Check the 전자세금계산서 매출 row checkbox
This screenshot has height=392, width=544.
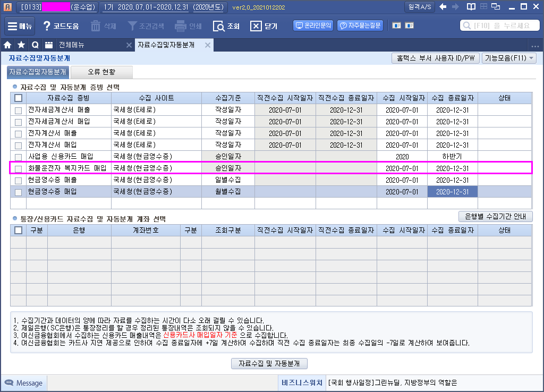pyautogui.click(x=19, y=110)
